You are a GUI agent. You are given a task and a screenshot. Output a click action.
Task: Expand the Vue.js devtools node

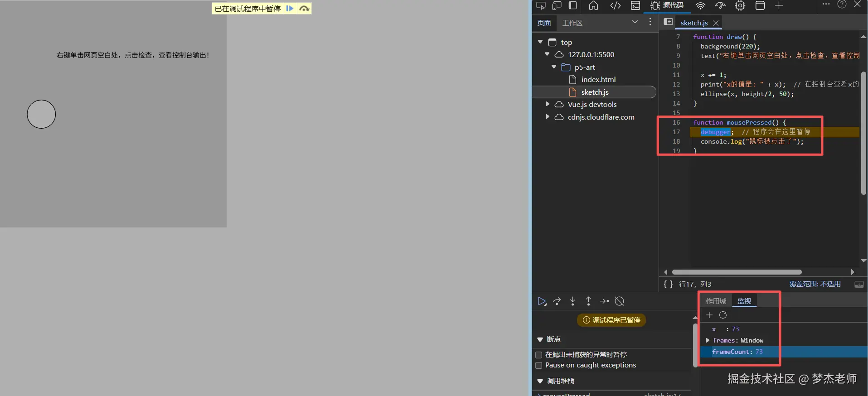[548, 104]
